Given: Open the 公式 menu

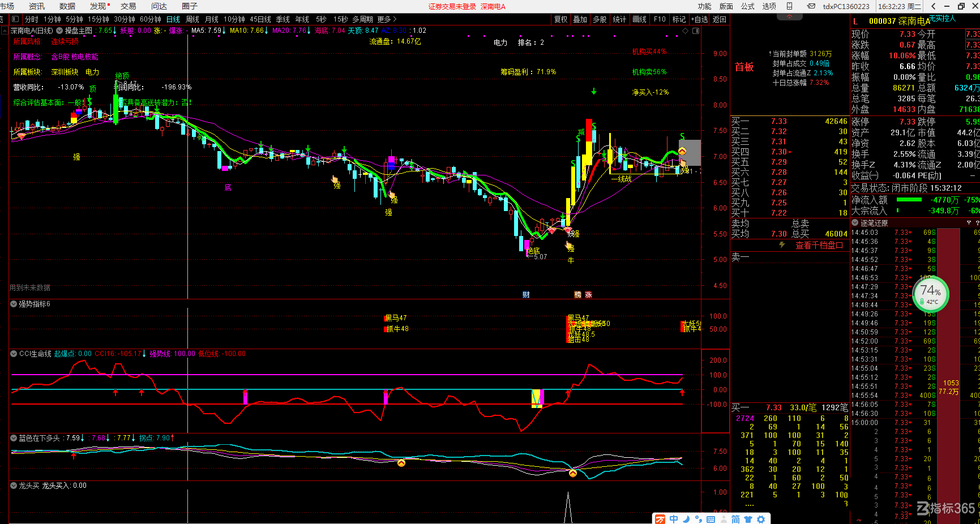Looking at the screenshot, I should point(747,6).
